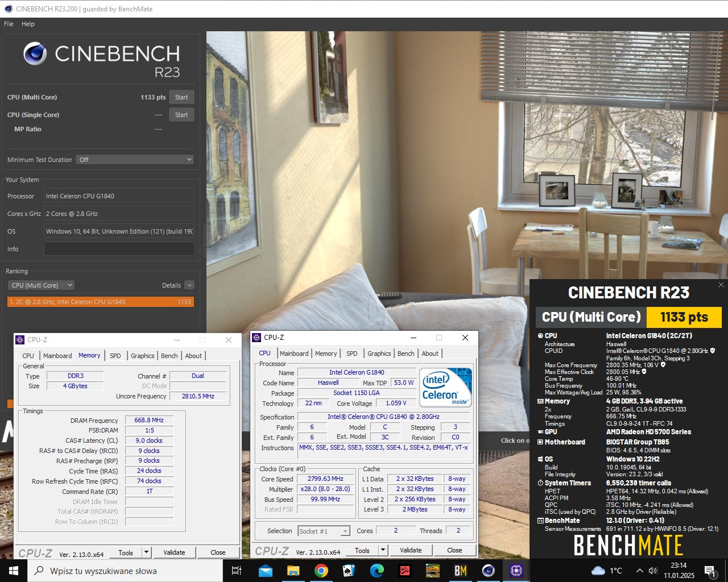Open the Bench tab in the right CPU-Z window
The image size is (728, 582).
pyautogui.click(x=406, y=354)
